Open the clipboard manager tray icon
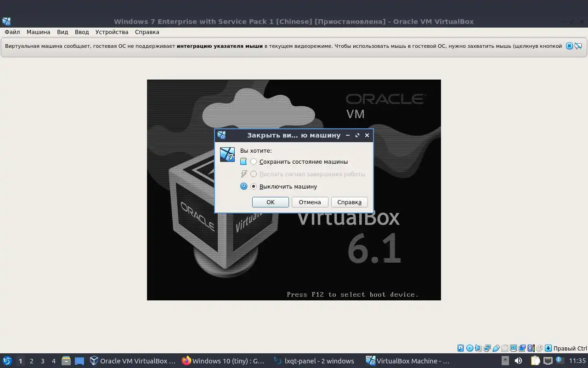Screen dimensions: 588x368 535,361
